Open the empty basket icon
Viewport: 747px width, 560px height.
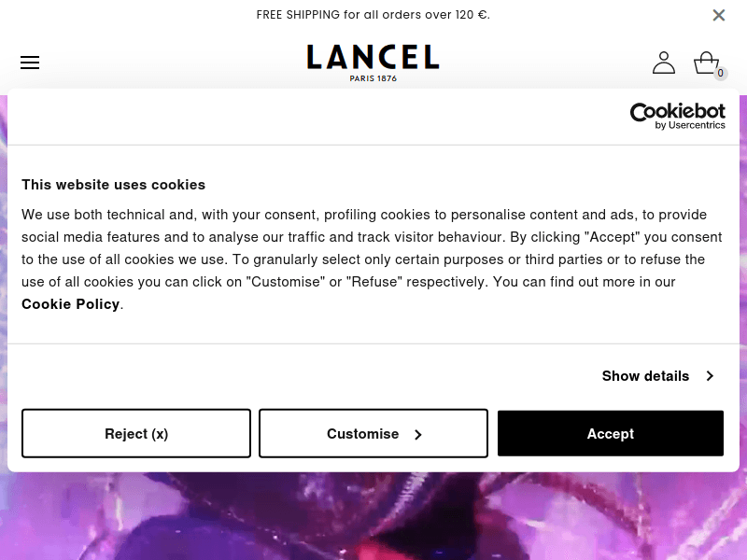pyautogui.click(x=707, y=62)
